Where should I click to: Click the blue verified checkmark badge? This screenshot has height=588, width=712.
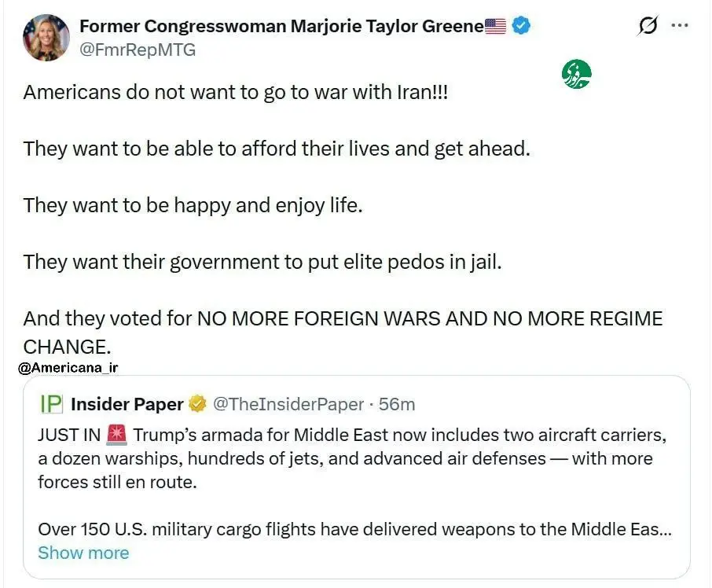point(520,26)
